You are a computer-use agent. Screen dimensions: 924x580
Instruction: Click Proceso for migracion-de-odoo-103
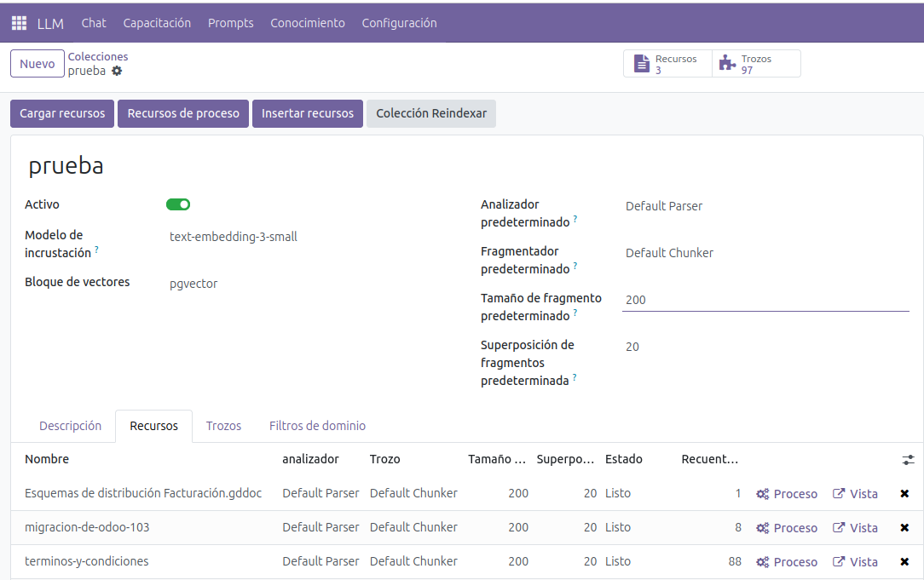(787, 528)
